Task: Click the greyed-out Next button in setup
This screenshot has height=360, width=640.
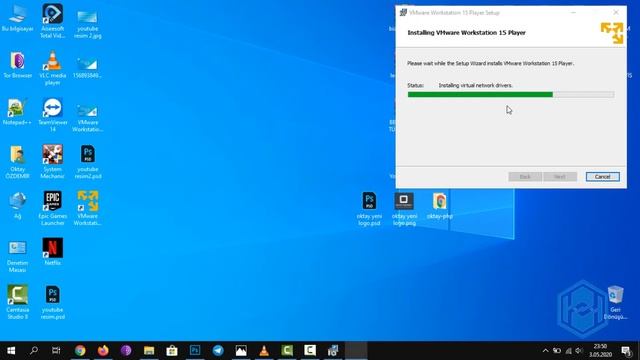Action: 560,177
